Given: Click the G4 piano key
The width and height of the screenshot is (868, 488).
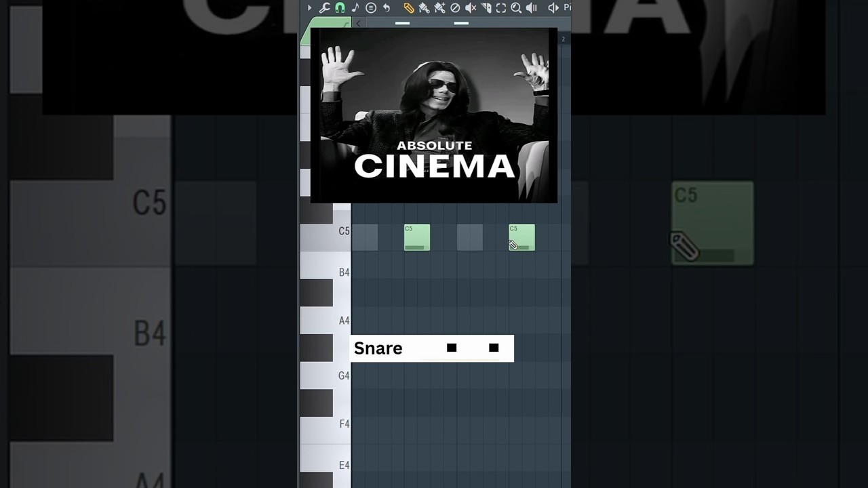Looking at the screenshot, I should [x=325, y=375].
